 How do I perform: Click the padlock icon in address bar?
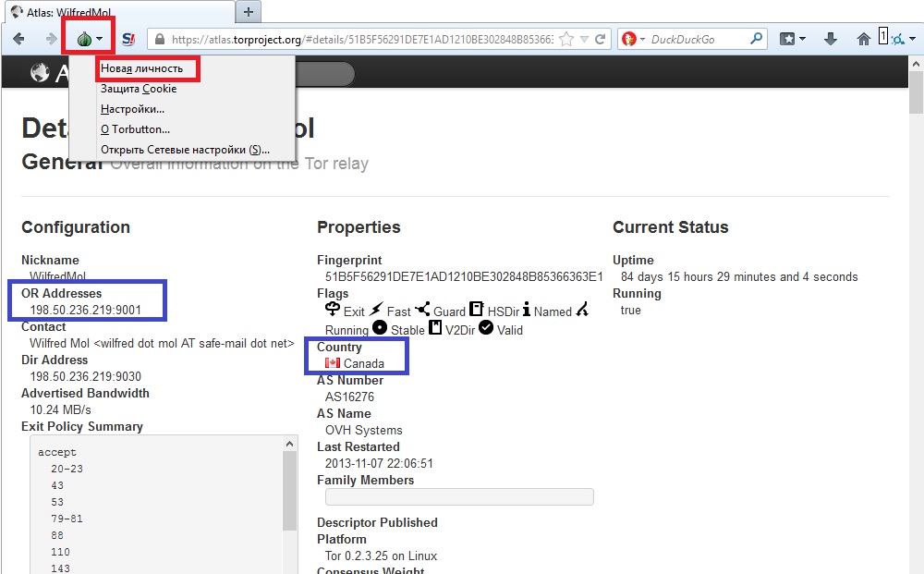point(159,39)
